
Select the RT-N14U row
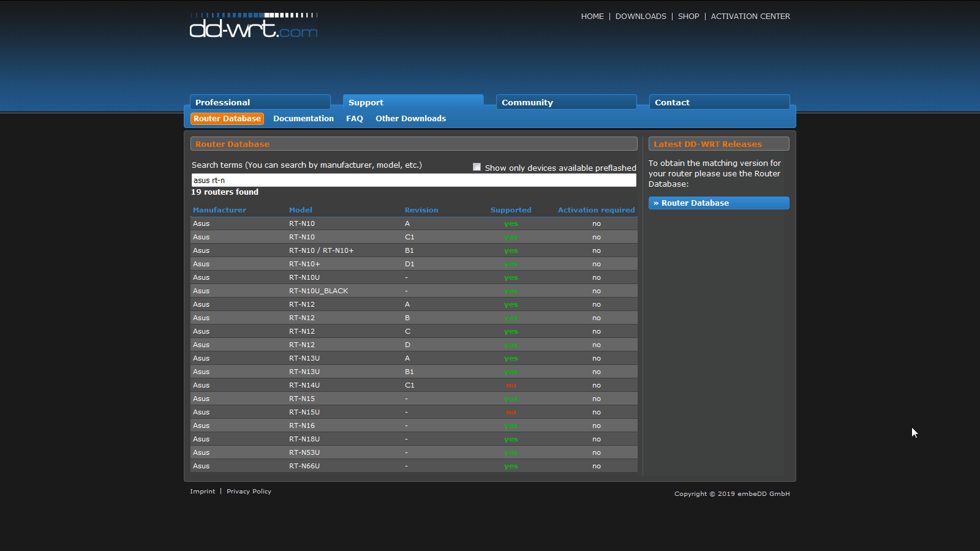pyautogui.click(x=414, y=385)
